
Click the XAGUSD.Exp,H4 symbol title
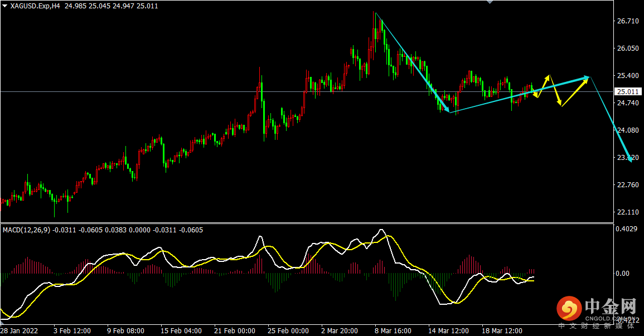pos(36,6)
